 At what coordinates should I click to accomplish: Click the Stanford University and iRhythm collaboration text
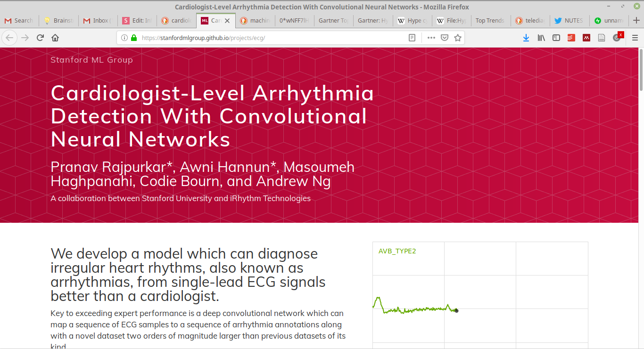(181, 198)
